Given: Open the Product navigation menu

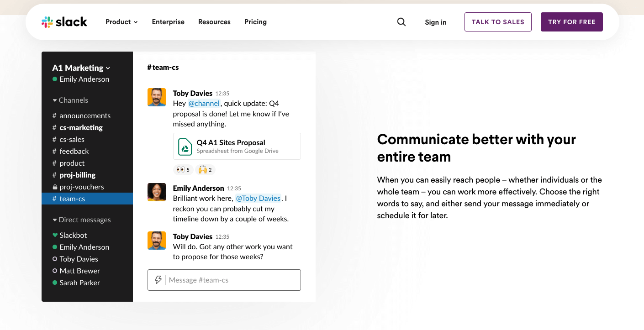Looking at the screenshot, I should 121,21.
